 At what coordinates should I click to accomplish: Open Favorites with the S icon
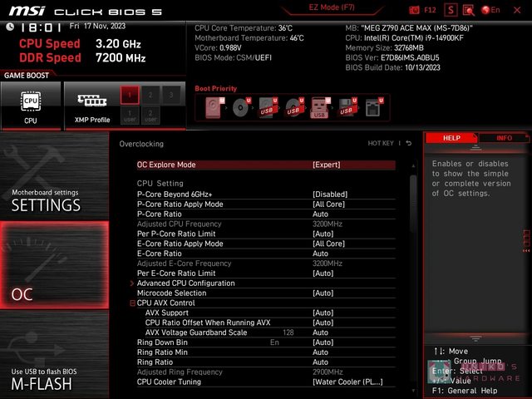pyautogui.click(x=451, y=10)
